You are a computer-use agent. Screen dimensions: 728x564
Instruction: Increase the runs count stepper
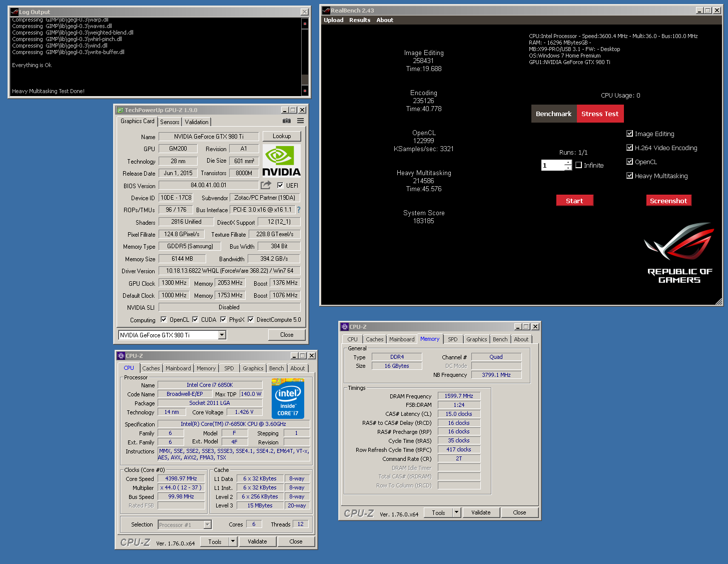click(568, 163)
